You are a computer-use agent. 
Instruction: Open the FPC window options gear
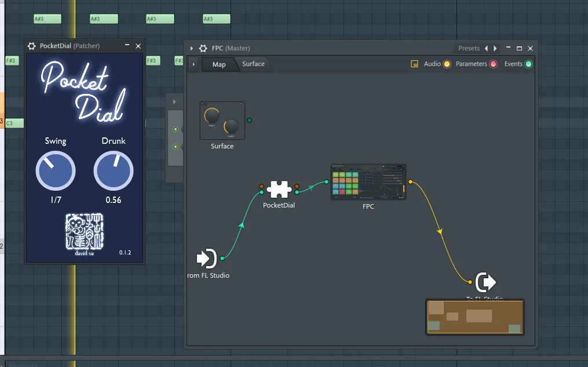coord(203,48)
